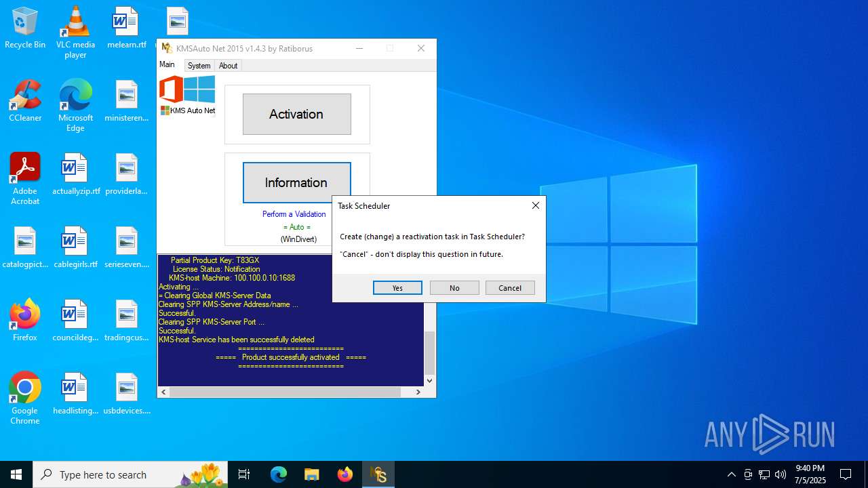Select the VLC media player desktop icon
This screenshot has height=488, width=868.
click(x=75, y=33)
